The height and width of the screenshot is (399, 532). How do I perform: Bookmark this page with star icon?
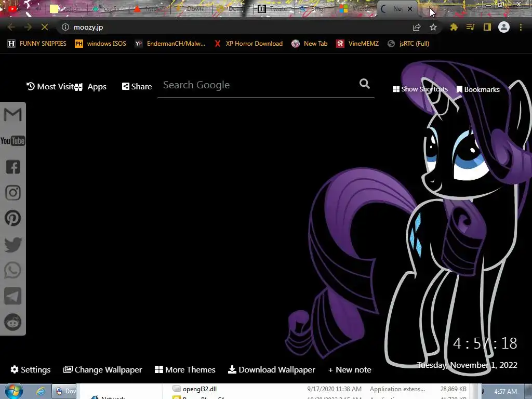pos(433,27)
